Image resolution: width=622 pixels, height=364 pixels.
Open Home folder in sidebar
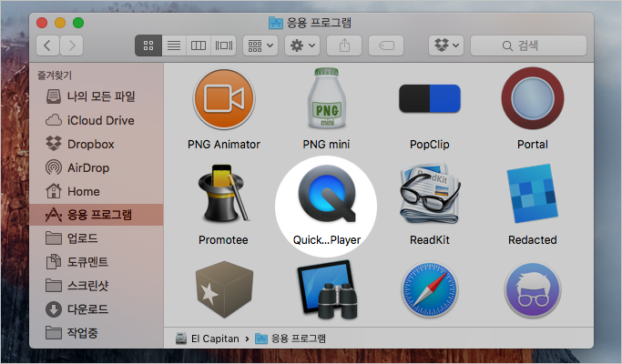(96, 191)
